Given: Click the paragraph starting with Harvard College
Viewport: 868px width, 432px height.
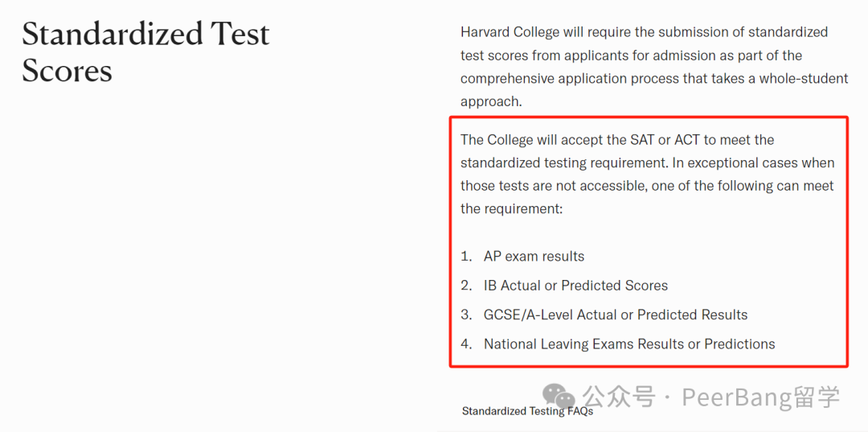Looking at the screenshot, I should click(654, 67).
